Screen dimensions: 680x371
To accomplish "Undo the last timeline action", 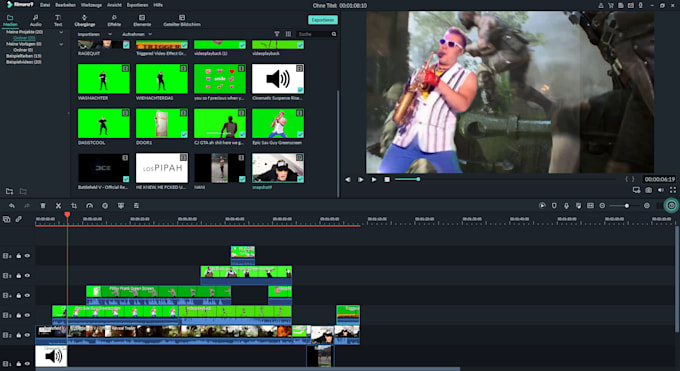I will [x=12, y=206].
